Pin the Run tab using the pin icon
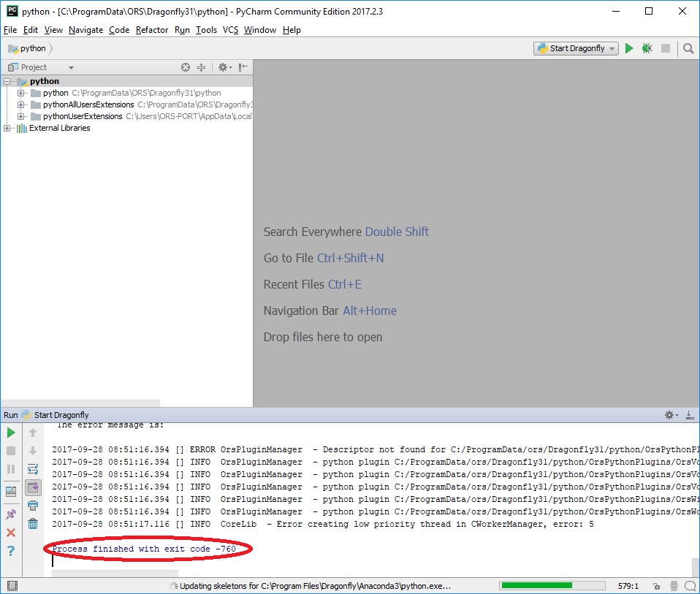700x594 pixels. pyautogui.click(x=11, y=512)
